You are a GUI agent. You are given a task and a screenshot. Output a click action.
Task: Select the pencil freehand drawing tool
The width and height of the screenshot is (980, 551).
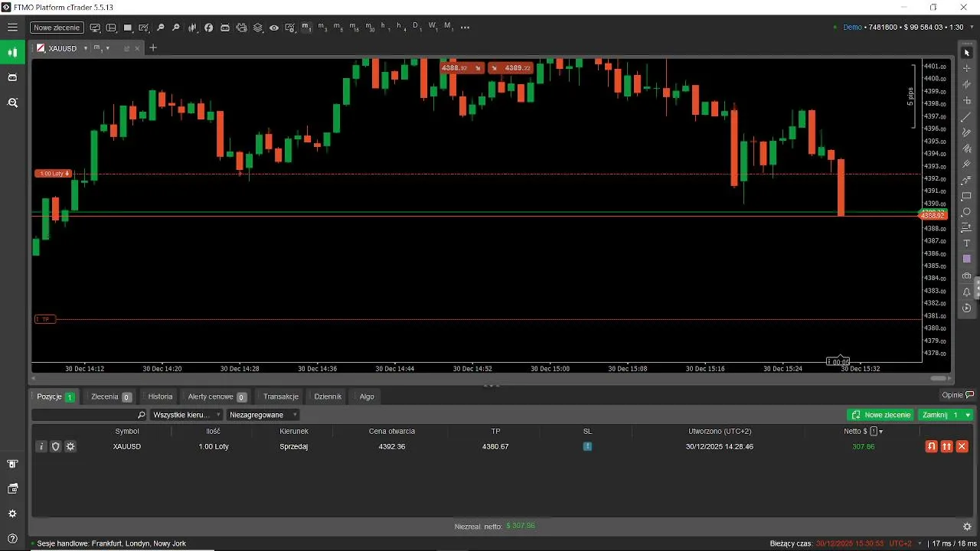click(x=966, y=133)
